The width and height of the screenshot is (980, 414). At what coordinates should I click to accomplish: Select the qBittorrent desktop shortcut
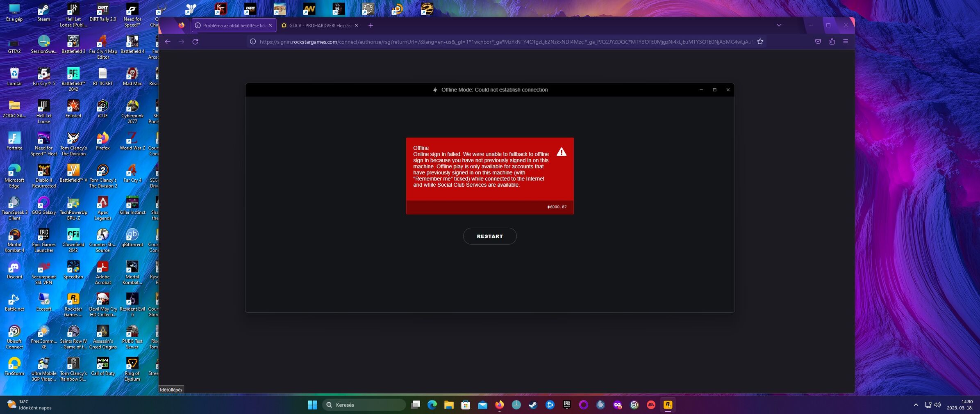click(132, 238)
